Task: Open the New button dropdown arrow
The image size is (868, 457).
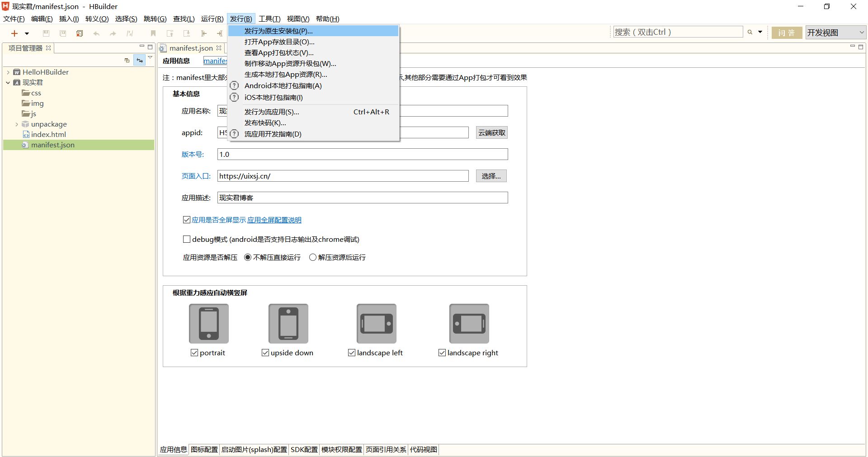Action: click(27, 33)
